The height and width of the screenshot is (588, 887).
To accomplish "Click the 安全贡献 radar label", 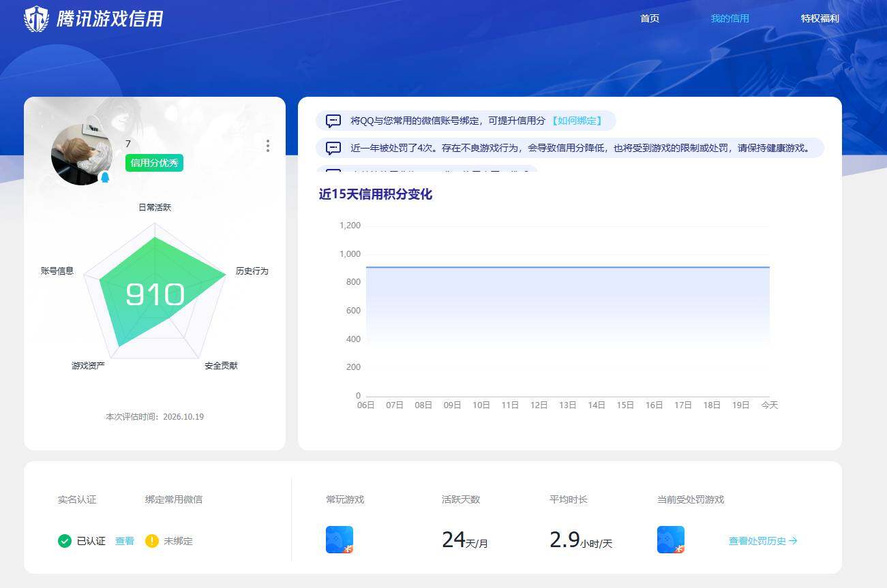I will coord(221,366).
